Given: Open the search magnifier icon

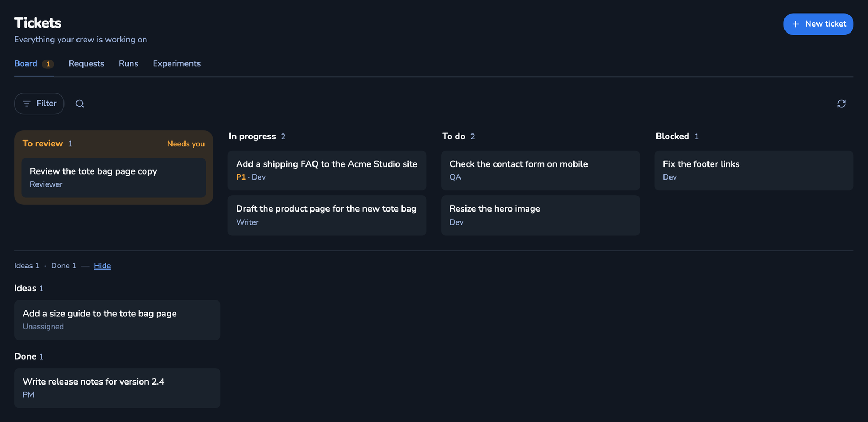Looking at the screenshot, I should (x=80, y=104).
